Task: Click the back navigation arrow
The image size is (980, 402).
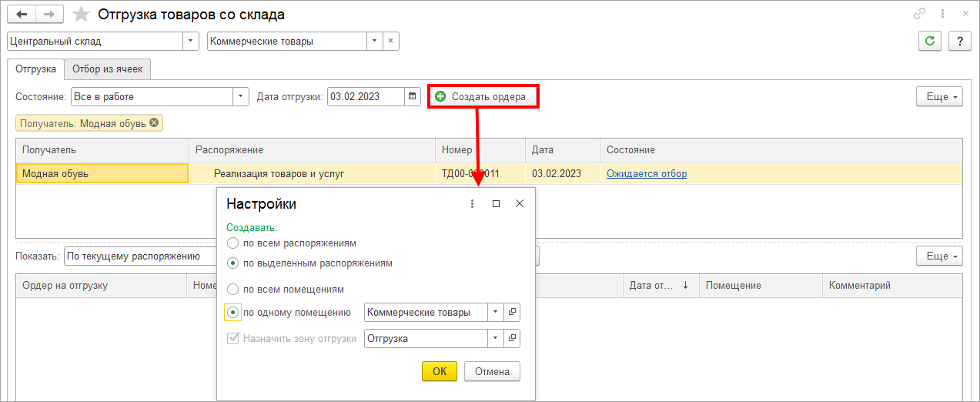Action: tap(22, 15)
